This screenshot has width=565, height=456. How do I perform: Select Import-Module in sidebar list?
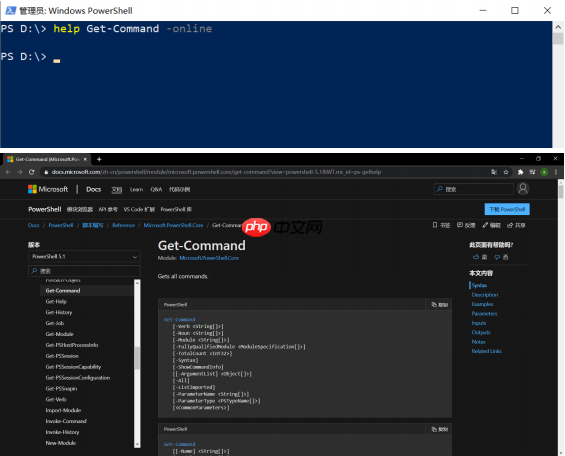[x=63, y=410]
